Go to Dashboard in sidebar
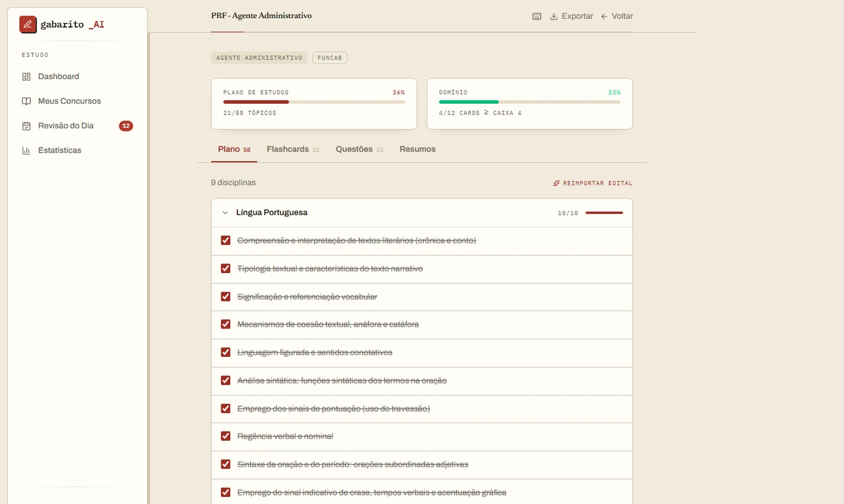Screen dimensions: 844x504 click(x=77, y=77)
